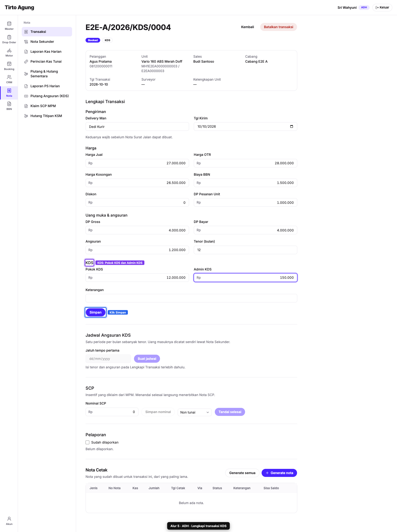Open Piutang Angsuran (KDS) in the sidebar
The height and width of the screenshot is (532, 397).
coord(47,96)
